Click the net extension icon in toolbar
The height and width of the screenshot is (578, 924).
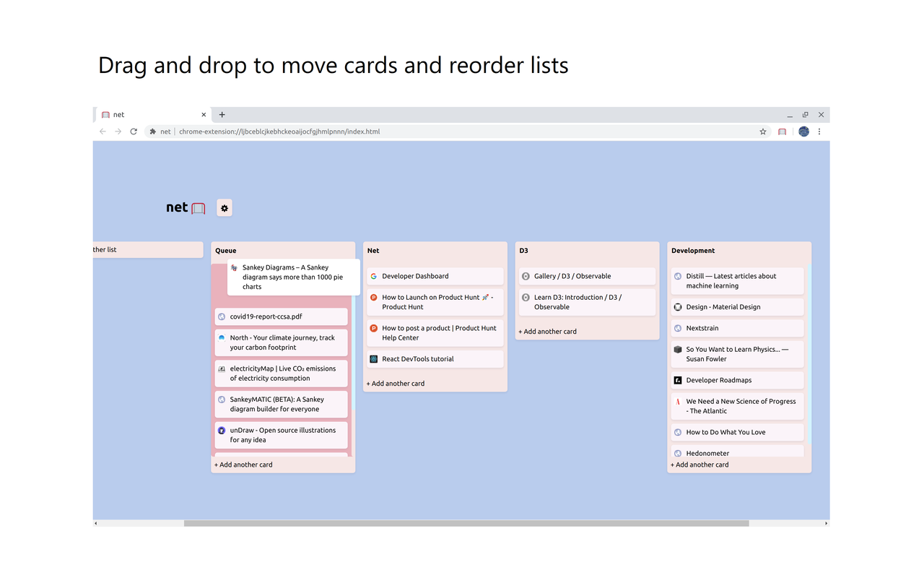pyautogui.click(x=782, y=131)
